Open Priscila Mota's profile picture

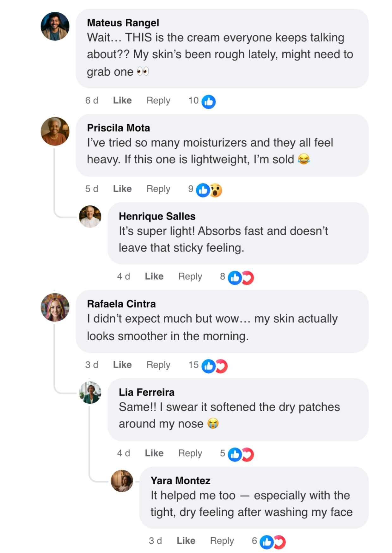point(55,131)
